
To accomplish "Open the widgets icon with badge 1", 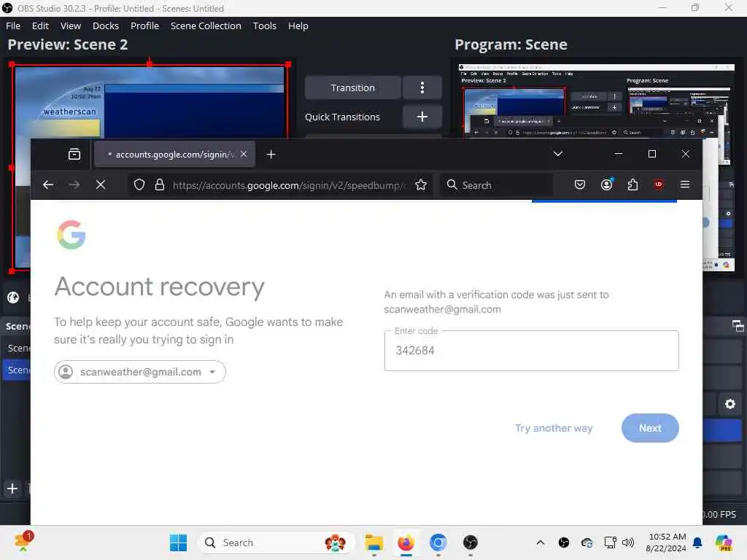I will coord(23,542).
